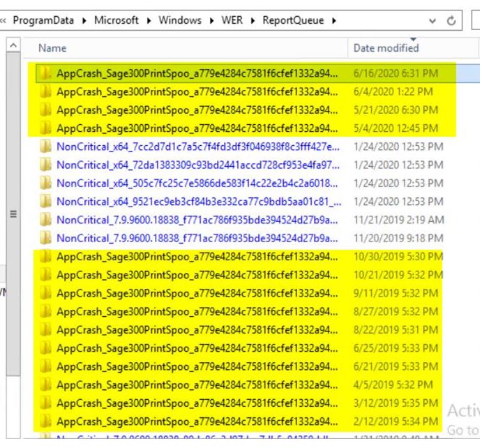Expand the arrow after Microsoft breadcrumb
The image size is (482, 448).
(149, 21)
